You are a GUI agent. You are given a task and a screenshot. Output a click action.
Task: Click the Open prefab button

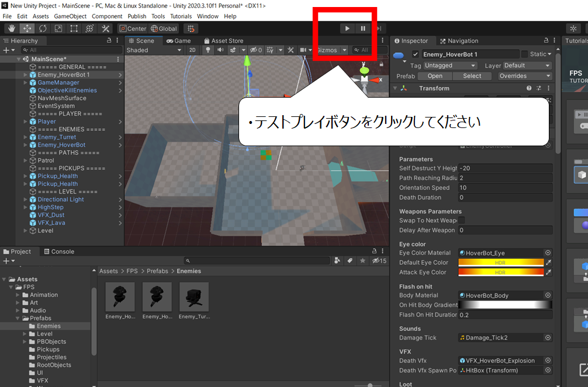click(435, 76)
